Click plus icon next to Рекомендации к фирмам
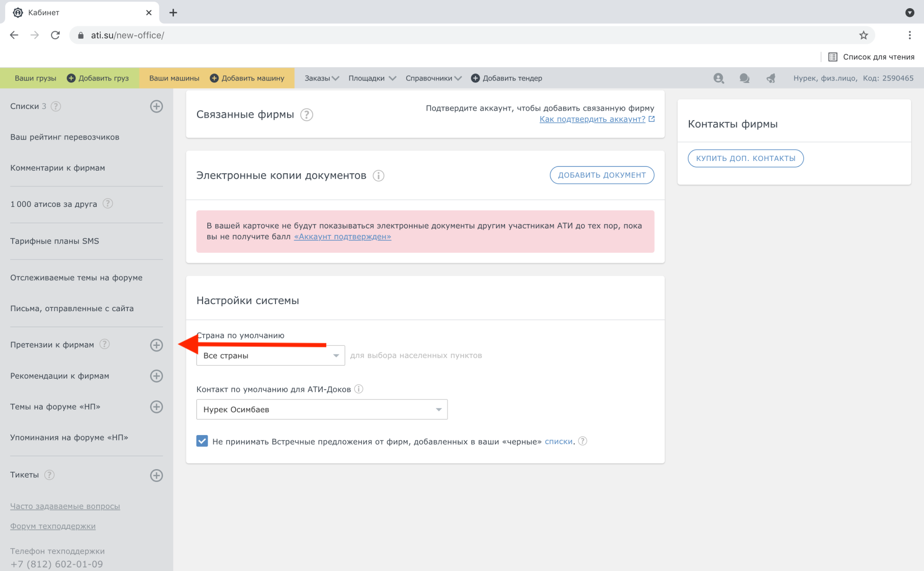The height and width of the screenshot is (571, 924). pos(156,376)
